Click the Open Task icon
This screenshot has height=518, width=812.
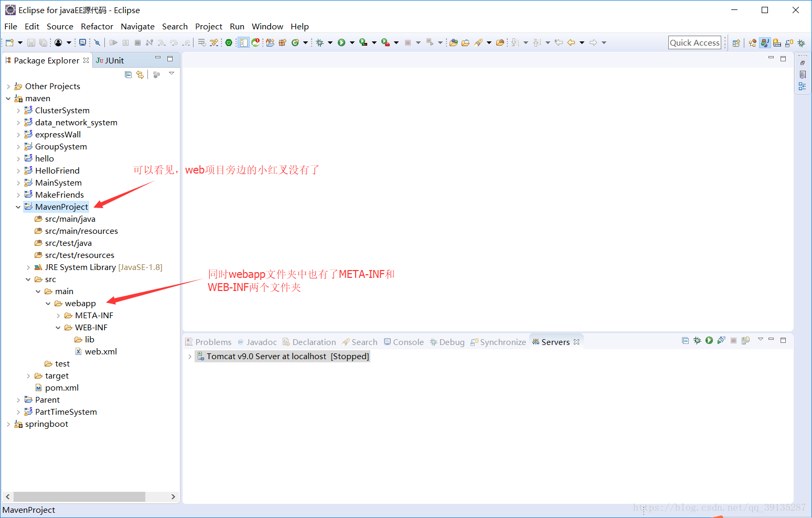[465, 42]
